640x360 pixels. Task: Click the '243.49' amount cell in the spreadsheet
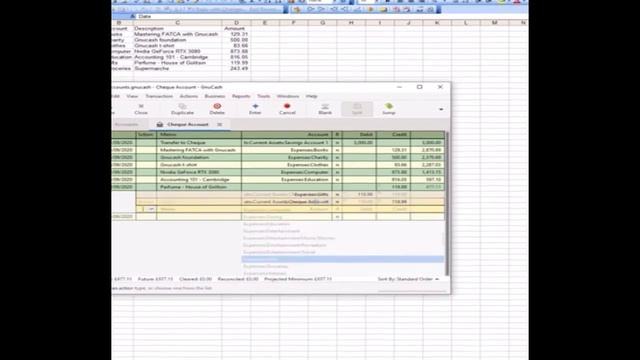point(236,69)
